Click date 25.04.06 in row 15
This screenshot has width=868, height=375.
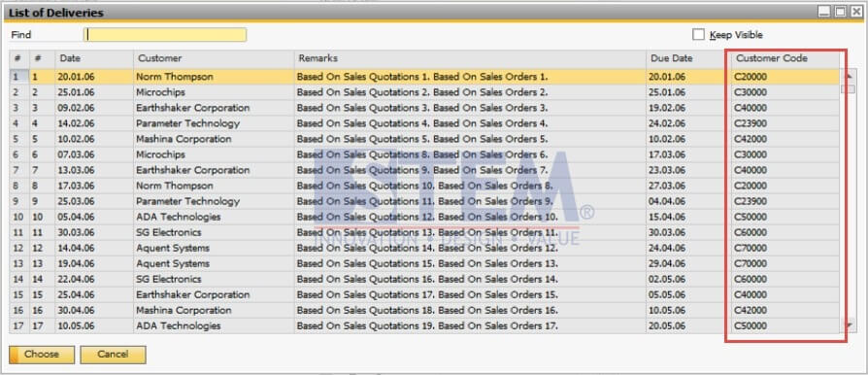point(76,294)
